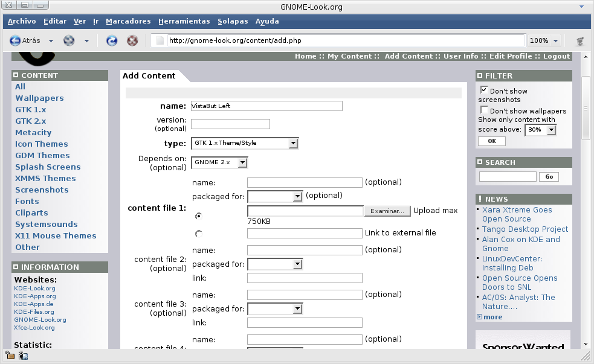Image resolution: width=594 pixels, height=364 pixels.
Task: Click the scrollbar down arrow
Action: point(586,344)
